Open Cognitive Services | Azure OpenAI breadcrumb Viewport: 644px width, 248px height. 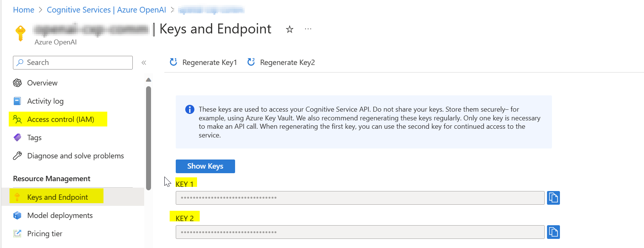[107, 10]
